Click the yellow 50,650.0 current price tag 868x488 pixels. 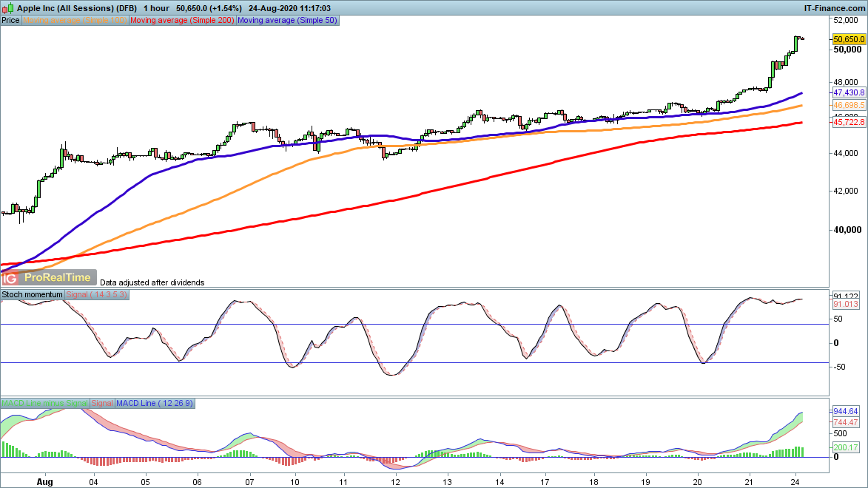coord(849,39)
